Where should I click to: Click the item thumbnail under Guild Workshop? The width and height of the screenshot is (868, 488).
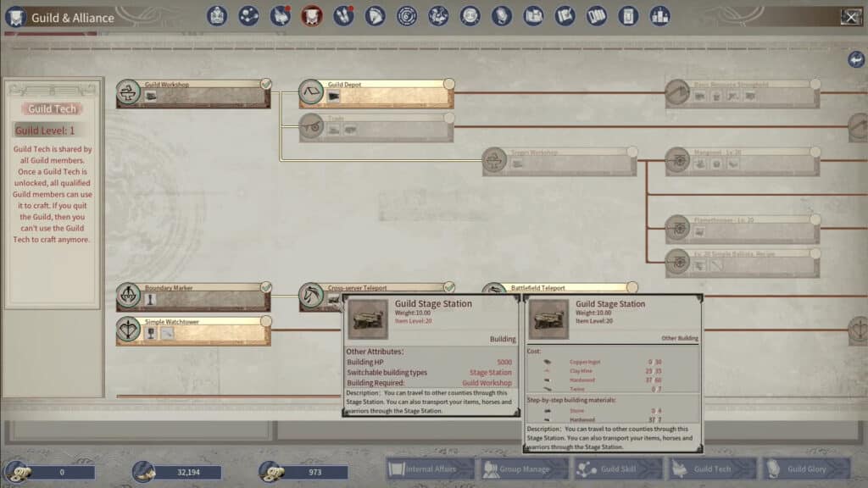click(x=151, y=97)
